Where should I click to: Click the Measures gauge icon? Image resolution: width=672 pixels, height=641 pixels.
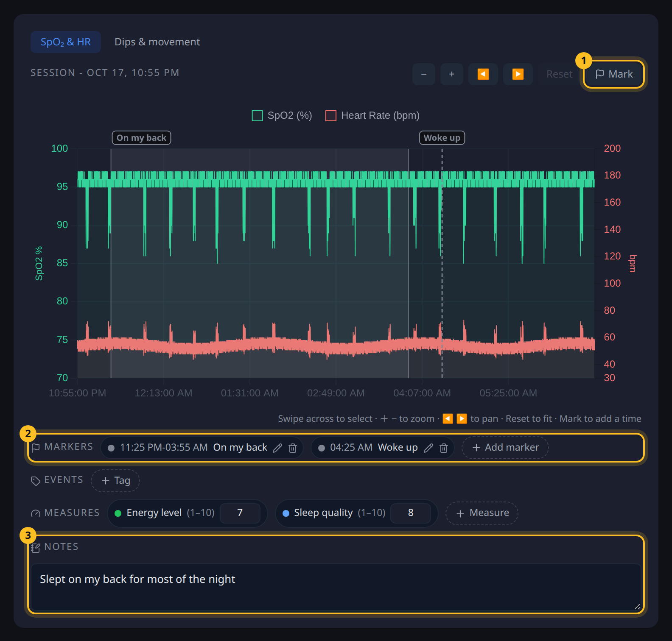pyautogui.click(x=36, y=513)
